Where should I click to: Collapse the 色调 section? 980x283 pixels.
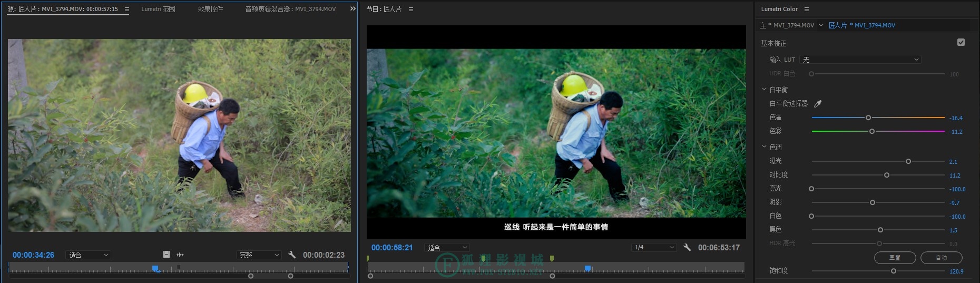tap(764, 147)
